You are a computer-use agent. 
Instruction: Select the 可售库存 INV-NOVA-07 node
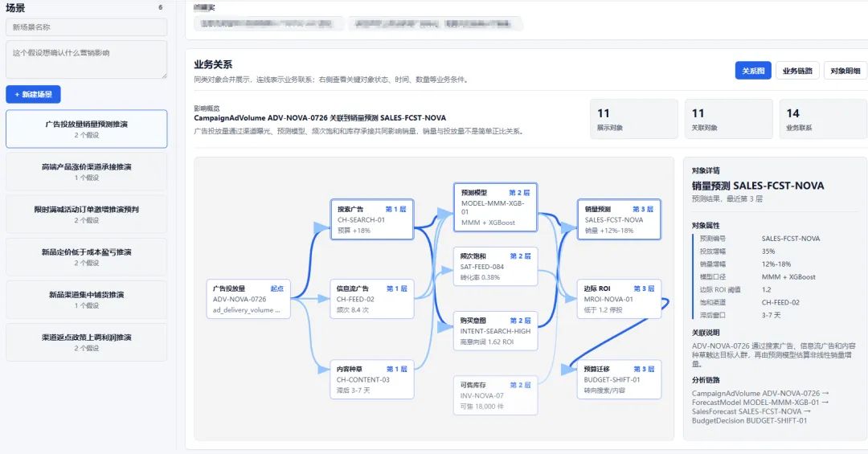(495, 395)
